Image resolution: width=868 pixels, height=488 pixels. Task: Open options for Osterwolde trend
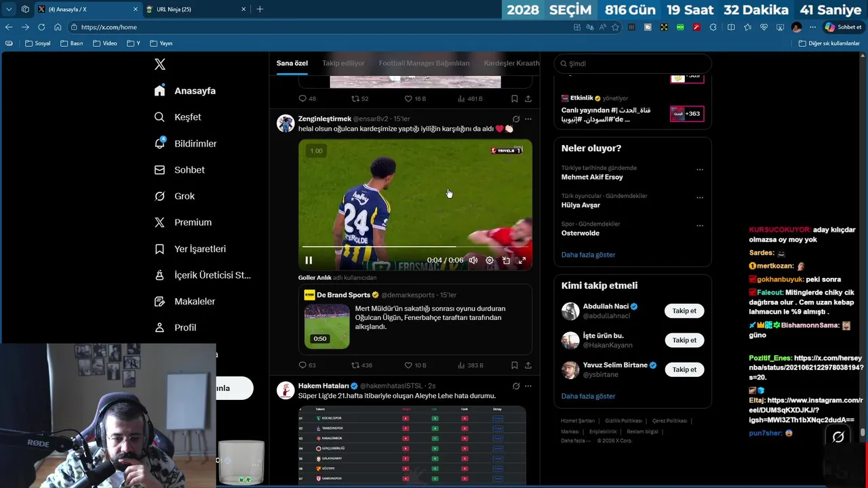[x=700, y=226]
